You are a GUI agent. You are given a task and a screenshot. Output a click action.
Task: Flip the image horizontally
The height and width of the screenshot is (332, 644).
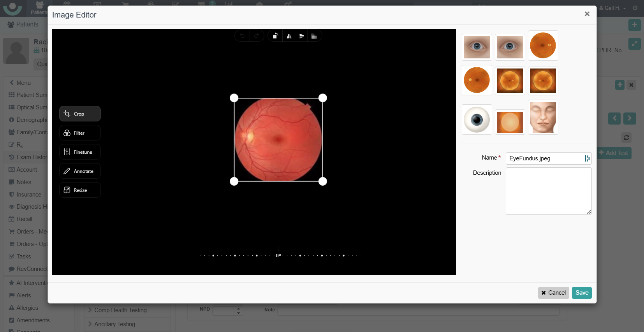[x=289, y=36]
